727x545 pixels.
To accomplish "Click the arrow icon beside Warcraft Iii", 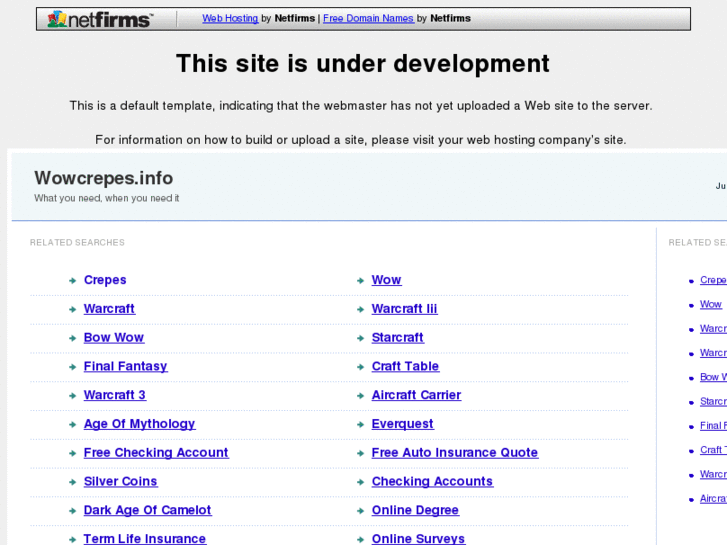I will tap(360, 309).
